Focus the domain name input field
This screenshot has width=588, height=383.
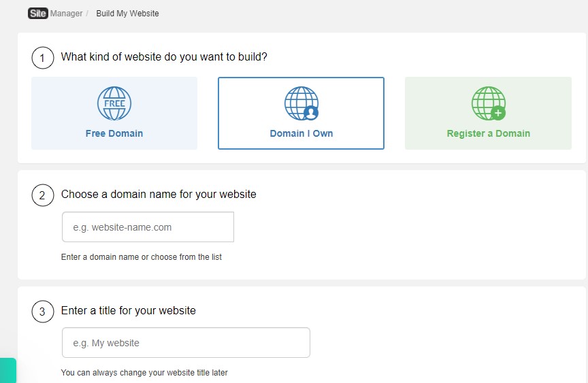pyautogui.click(x=148, y=227)
